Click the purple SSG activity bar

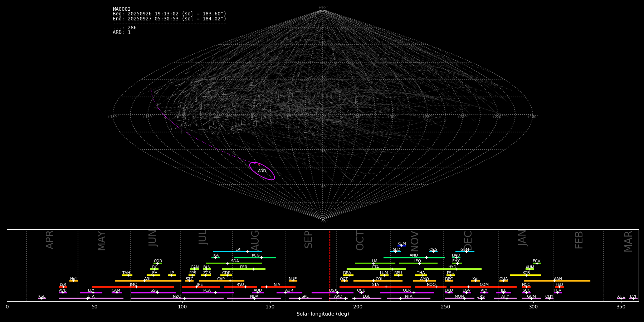tap(153, 293)
